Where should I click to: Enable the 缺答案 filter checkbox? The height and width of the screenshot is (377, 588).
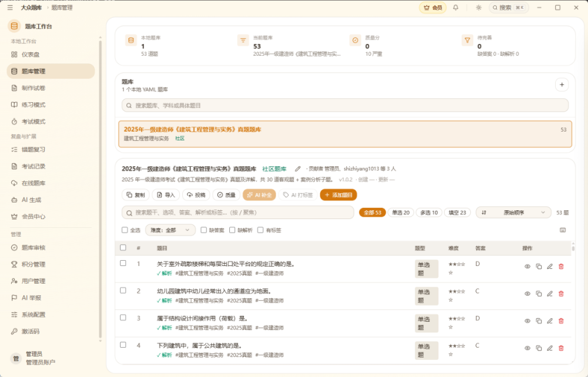click(203, 230)
